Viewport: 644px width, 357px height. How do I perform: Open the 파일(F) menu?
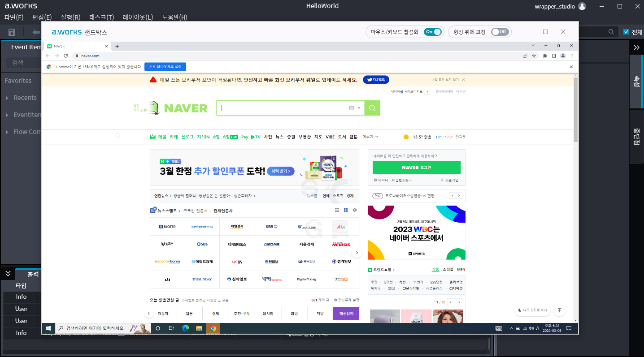point(14,17)
